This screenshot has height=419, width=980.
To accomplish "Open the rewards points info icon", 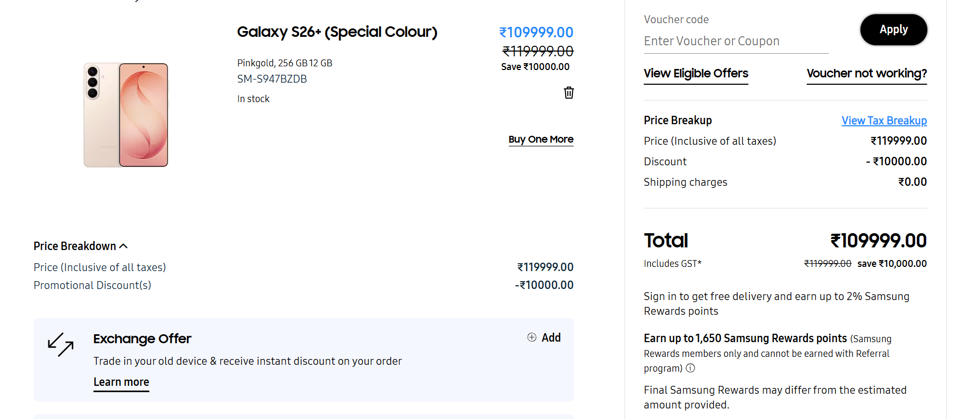I will click(690, 368).
